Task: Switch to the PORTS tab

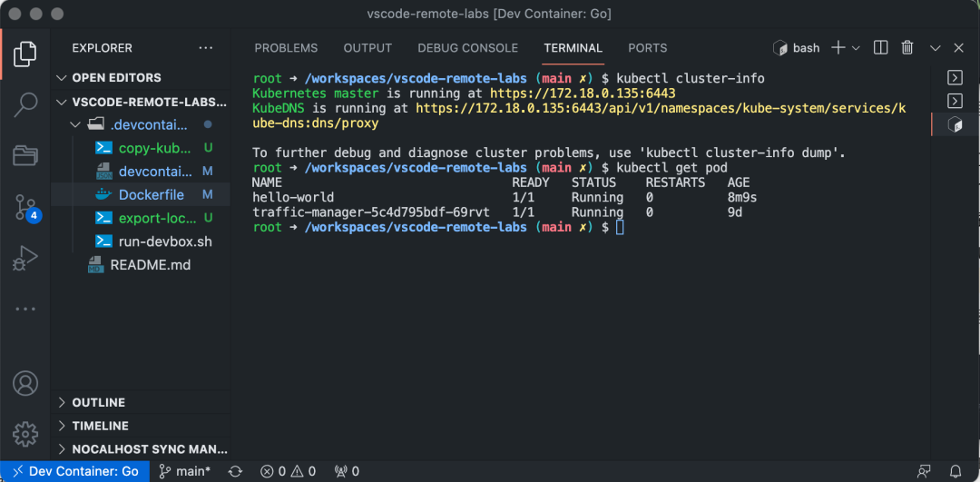Action: [648, 48]
